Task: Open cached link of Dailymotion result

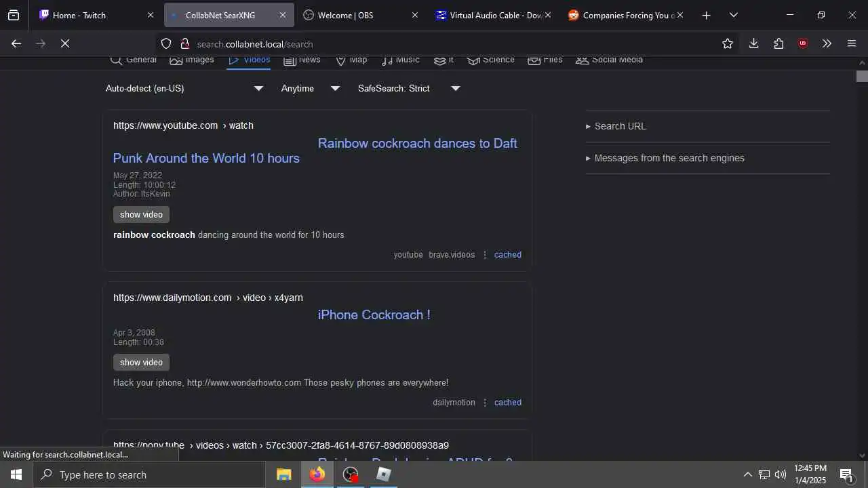Action: click(x=508, y=403)
